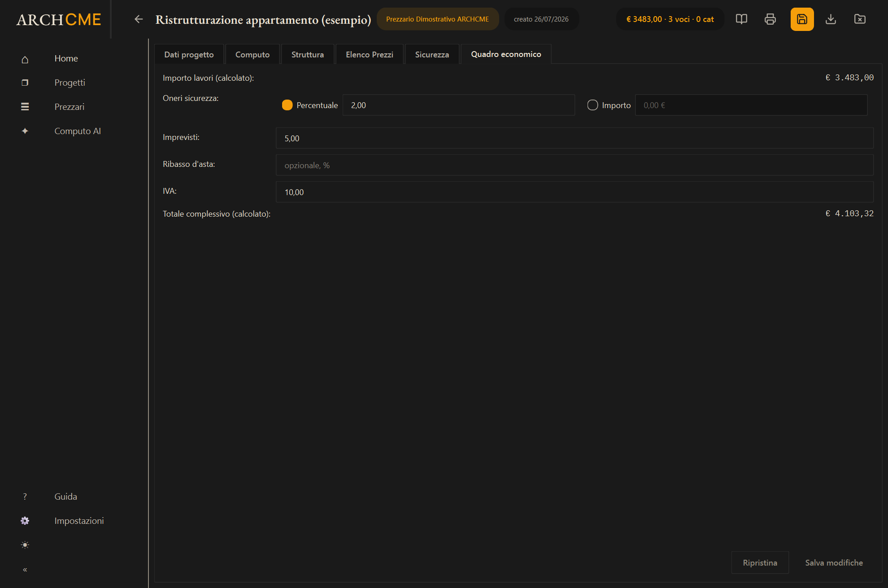Click the Prezzari list icon in sidebar
This screenshot has width=888, height=588.
25,107
